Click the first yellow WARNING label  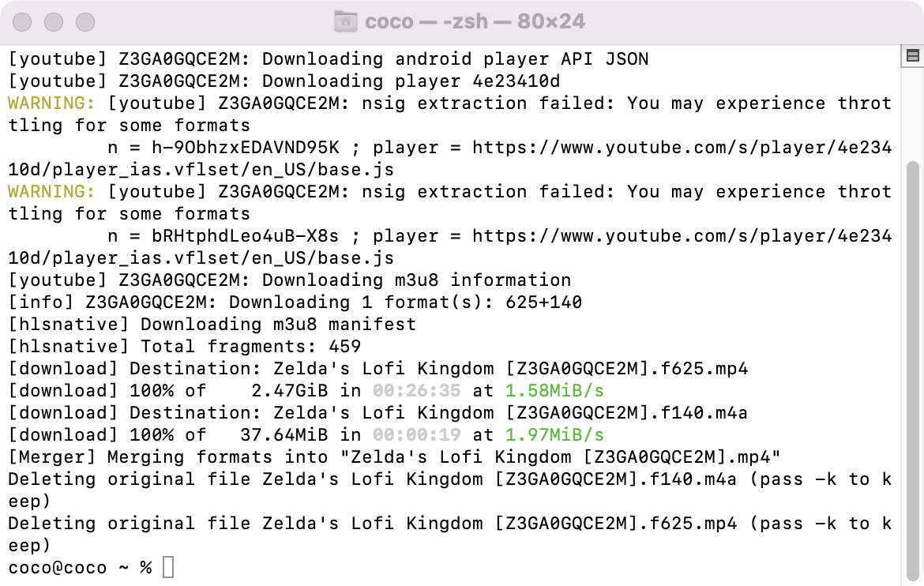51,103
